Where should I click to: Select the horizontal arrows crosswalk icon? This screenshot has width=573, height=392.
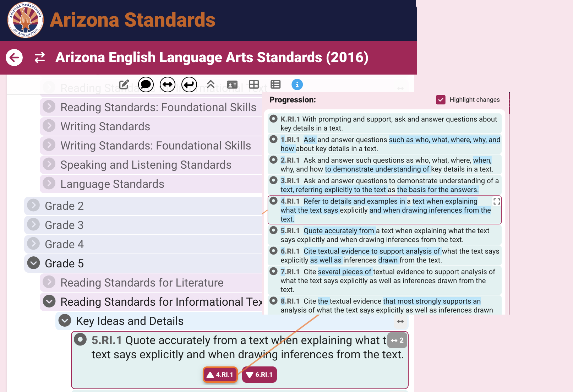tap(167, 85)
